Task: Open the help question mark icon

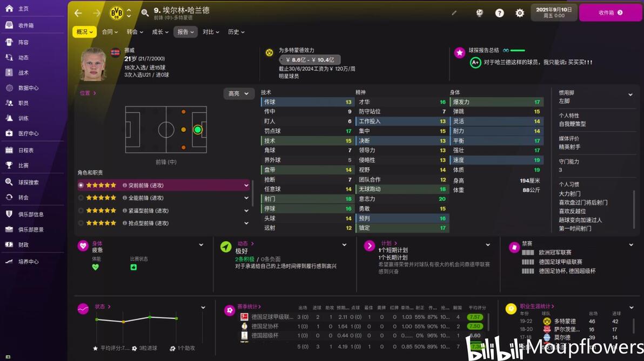Action: click(x=499, y=13)
